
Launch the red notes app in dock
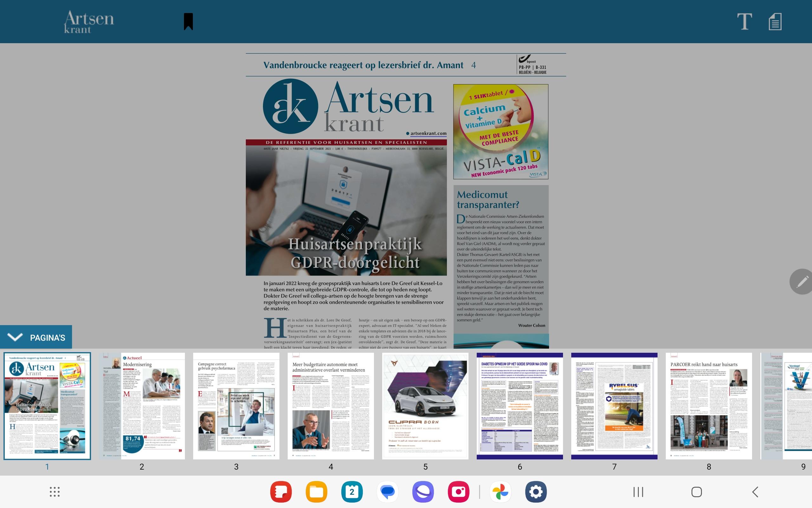(x=281, y=492)
